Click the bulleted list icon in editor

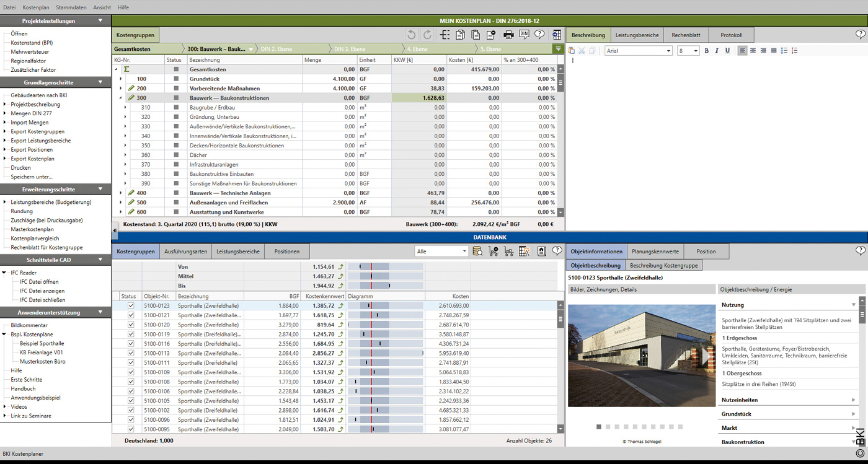[784, 51]
